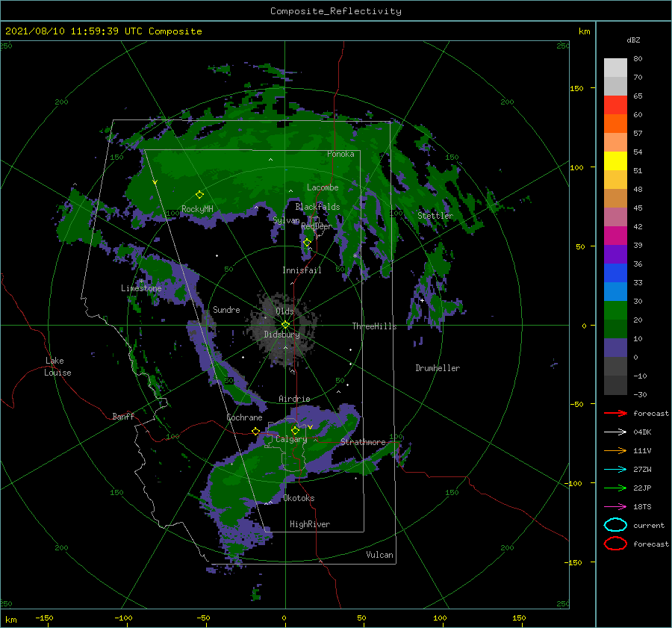Screen dimensions: 672x628
Task: Click the orange 60 dBZ swatch
Action: pos(615,123)
